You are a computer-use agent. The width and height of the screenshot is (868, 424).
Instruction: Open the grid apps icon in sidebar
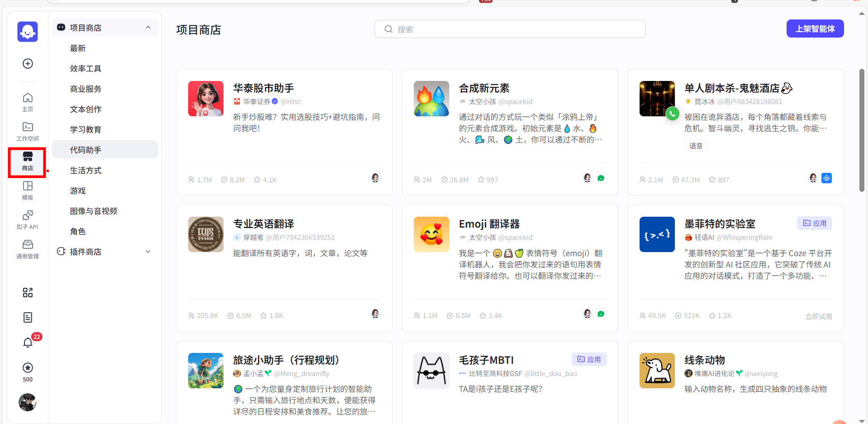point(28,293)
